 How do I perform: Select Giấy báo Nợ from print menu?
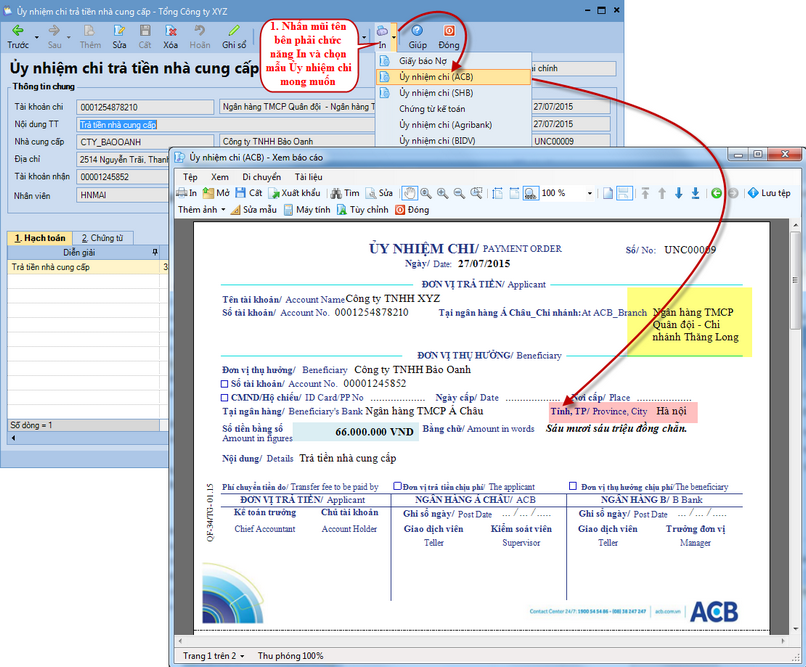453,61
